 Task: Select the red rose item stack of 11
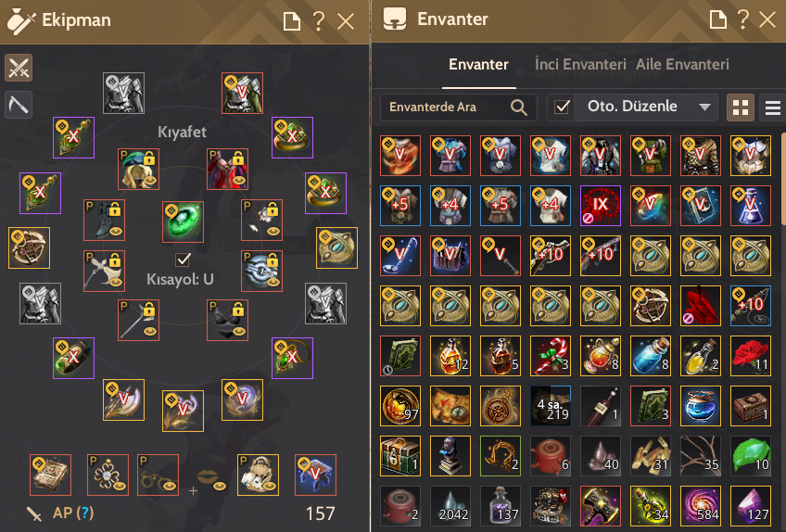[751, 356]
